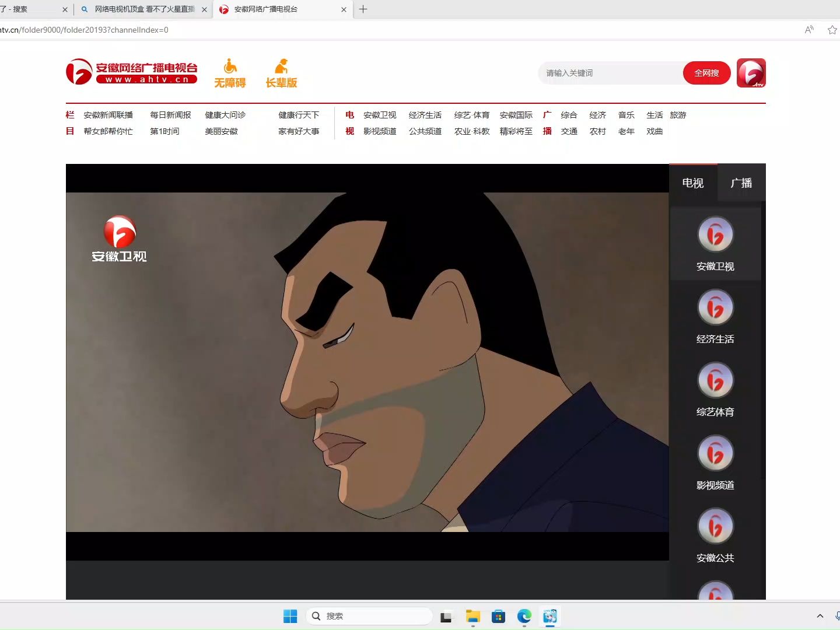840x630 pixels.
Task: Open the 综合 radio channel link
Action: pyautogui.click(x=569, y=115)
